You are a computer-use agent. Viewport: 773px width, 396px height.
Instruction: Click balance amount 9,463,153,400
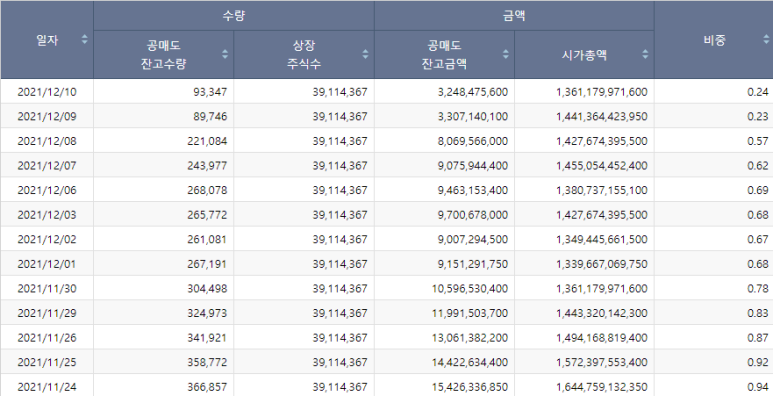(x=473, y=190)
